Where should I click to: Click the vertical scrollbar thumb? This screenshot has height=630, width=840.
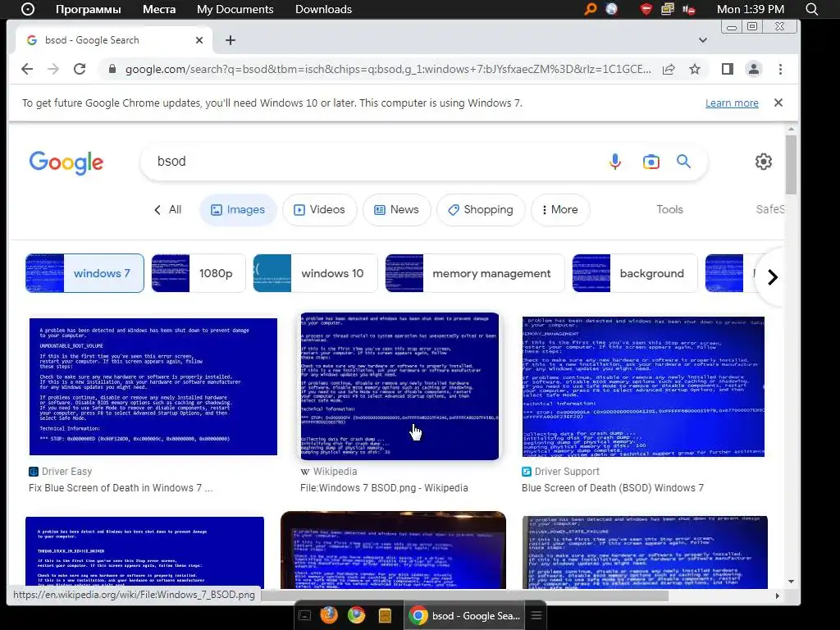791,164
